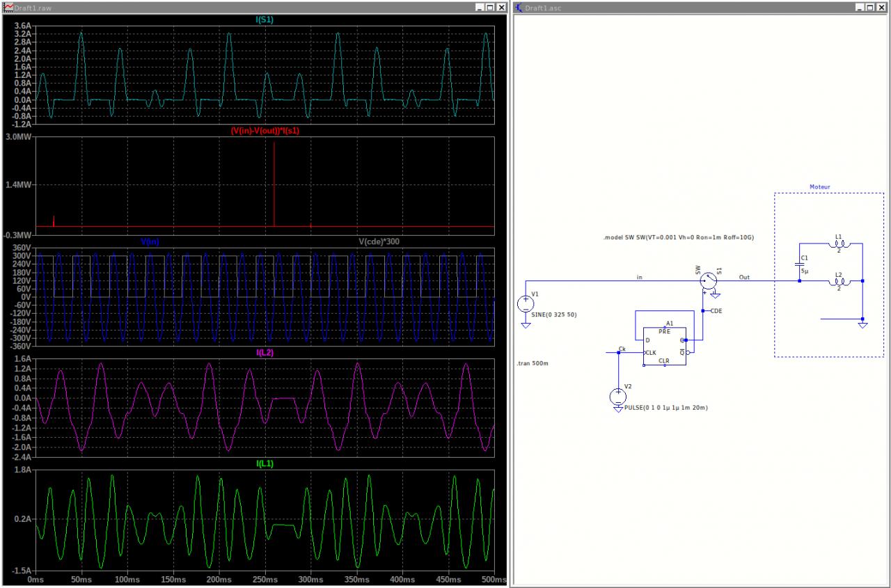Click the -360V vertical axis label
The image size is (891, 588).
pos(22,346)
